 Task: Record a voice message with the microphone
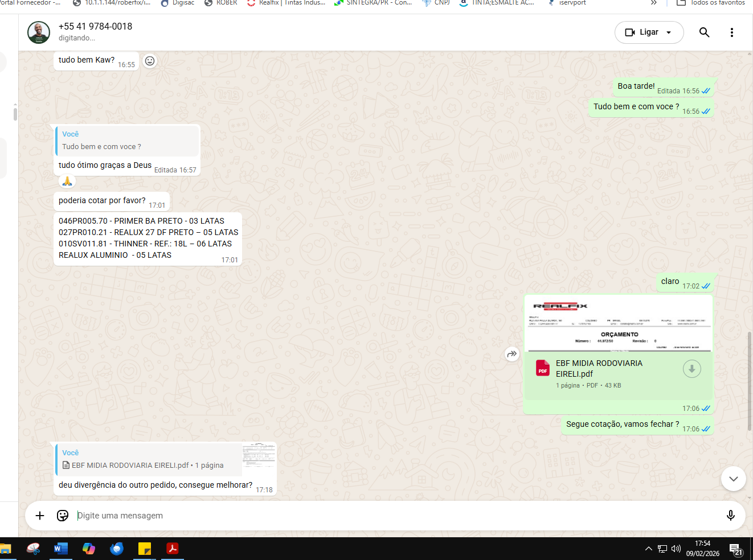point(730,516)
